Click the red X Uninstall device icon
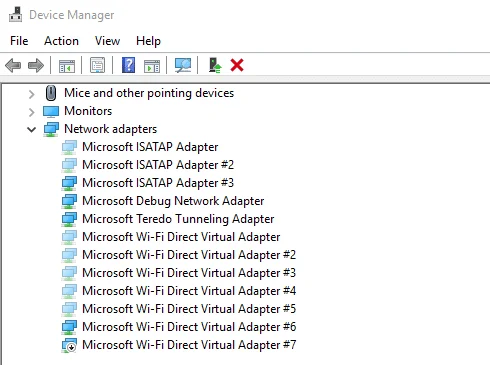Image resolution: width=490 pixels, height=365 pixels. pyautogui.click(x=237, y=65)
